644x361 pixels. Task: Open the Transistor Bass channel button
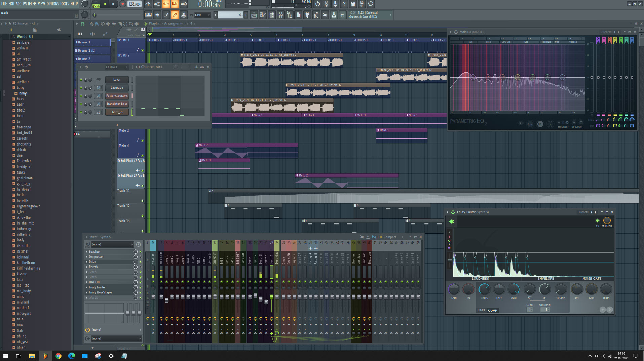[117, 104]
